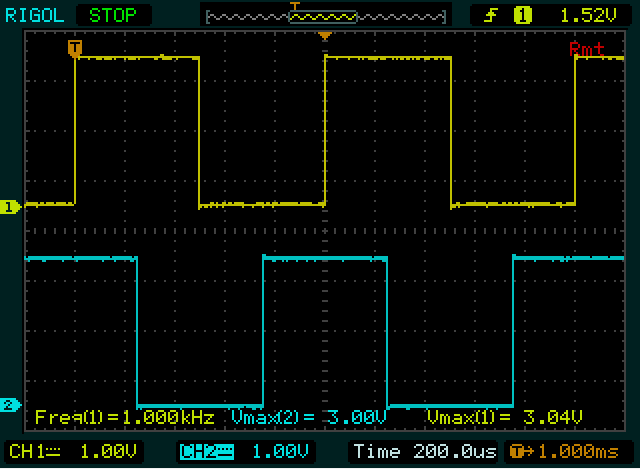Click the rising edge trigger icon
The image size is (640, 469).
(491, 16)
